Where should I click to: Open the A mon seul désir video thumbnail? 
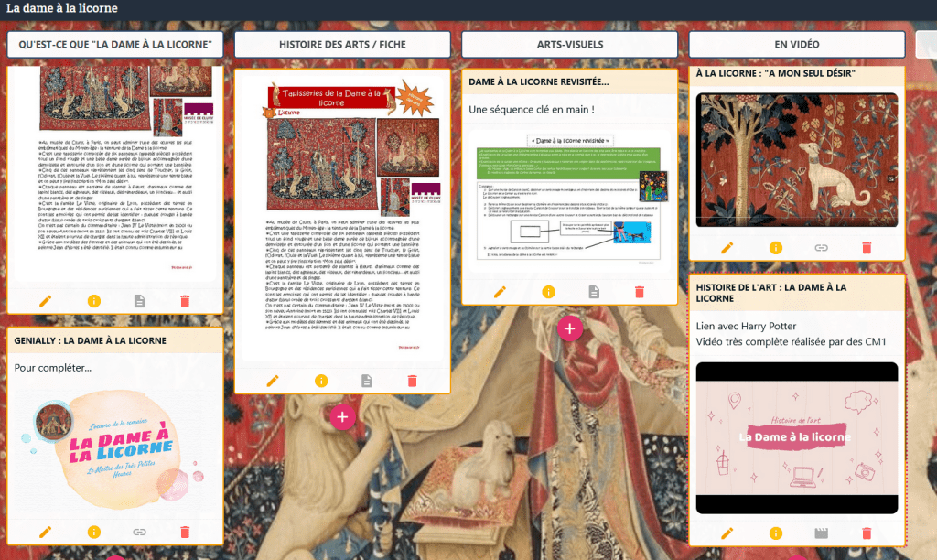pyautogui.click(x=796, y=160)
